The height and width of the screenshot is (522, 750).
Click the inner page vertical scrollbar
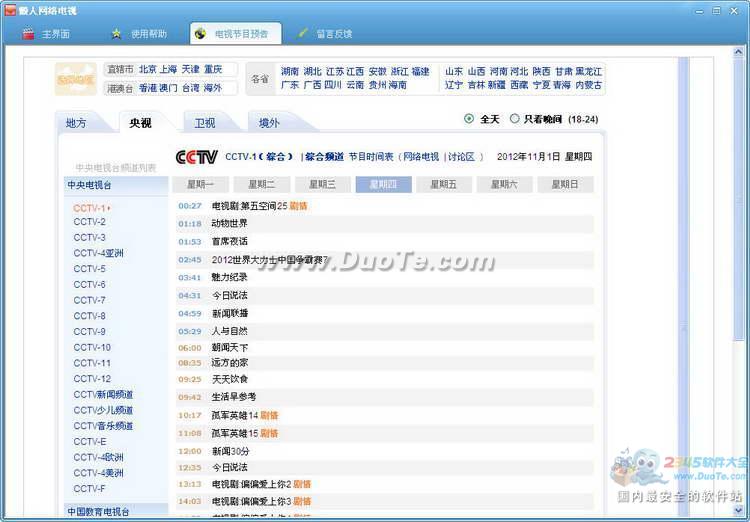pyautogui.click(x=684, y=287)
